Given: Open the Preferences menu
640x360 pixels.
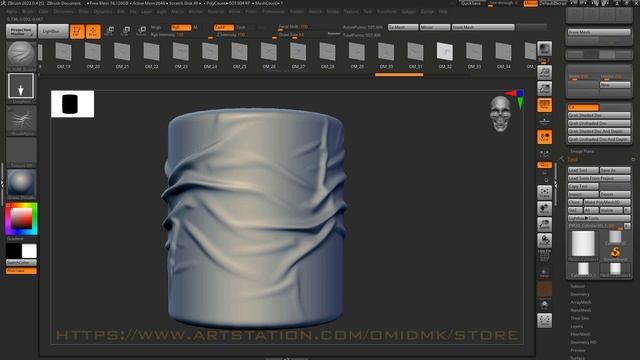Looking at the screenshot, I should (273, 12).
